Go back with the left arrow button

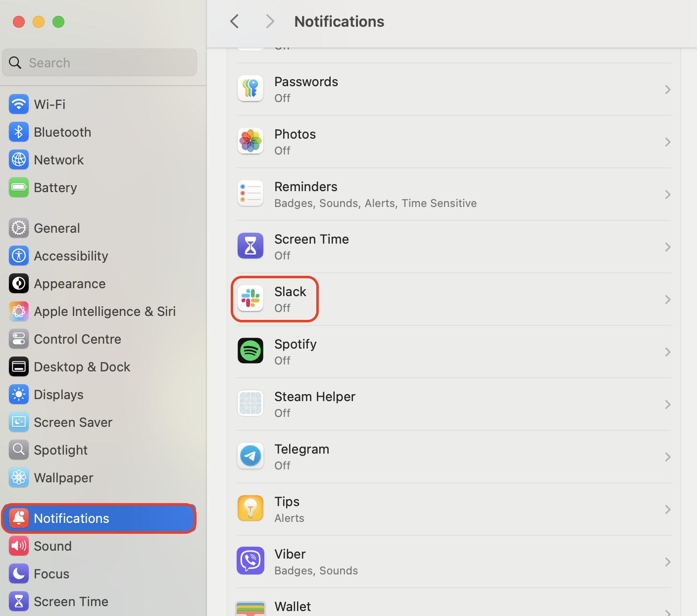[235, 21]
